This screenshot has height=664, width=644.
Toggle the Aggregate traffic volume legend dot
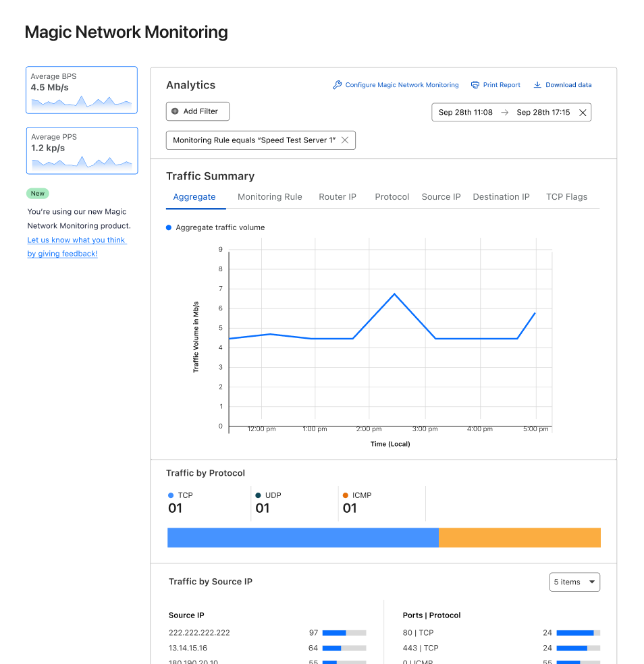pyautogui.click(x=169, y=228)
